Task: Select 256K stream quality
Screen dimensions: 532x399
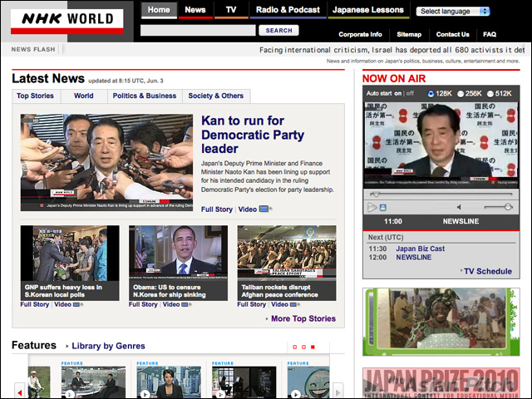Action: 461,94
